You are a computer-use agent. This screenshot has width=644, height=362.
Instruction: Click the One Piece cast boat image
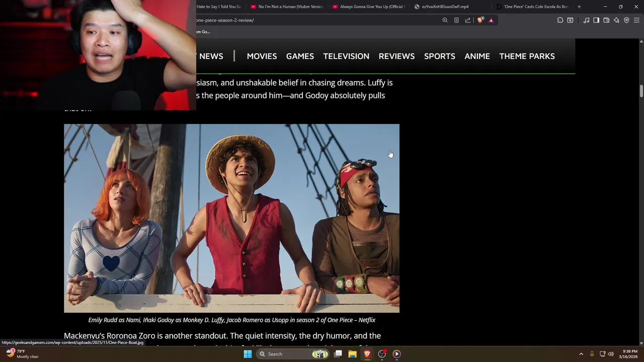231,218
